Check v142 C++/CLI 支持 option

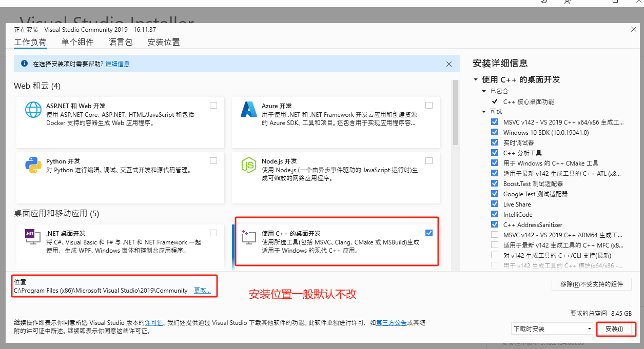pyautogui.click(x=495, y=255)
